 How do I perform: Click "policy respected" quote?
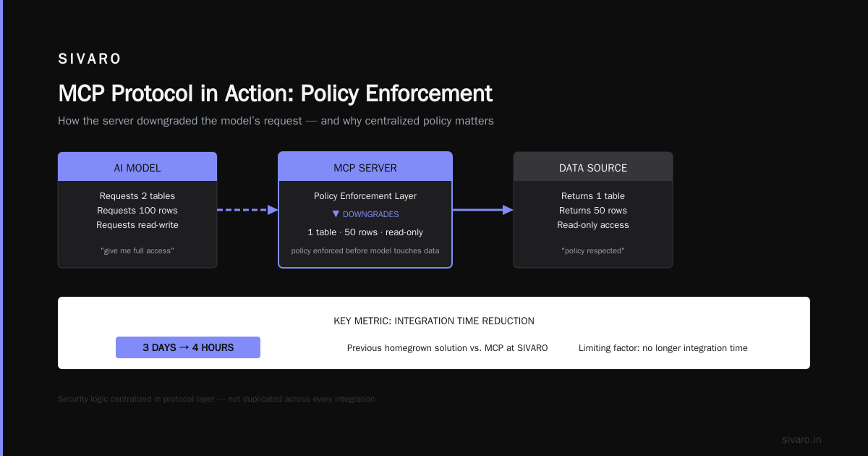tap(593, 250)
